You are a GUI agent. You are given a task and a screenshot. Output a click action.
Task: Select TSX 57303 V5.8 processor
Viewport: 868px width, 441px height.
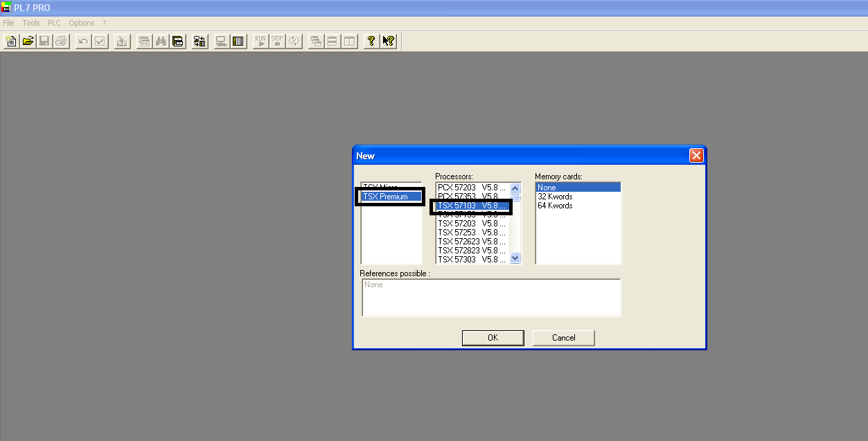coord(472,260)
